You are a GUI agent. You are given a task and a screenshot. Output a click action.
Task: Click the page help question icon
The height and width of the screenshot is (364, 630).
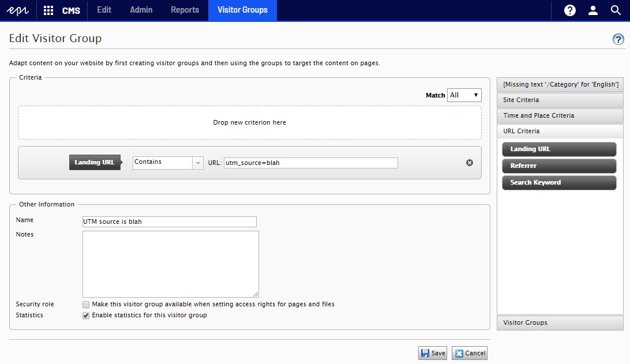click(x=618, y=39)
